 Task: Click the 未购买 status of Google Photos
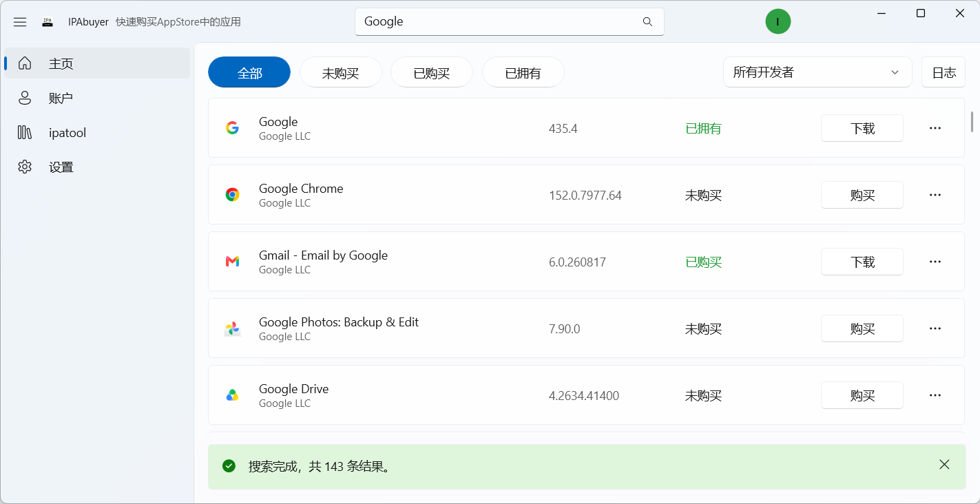703,329
